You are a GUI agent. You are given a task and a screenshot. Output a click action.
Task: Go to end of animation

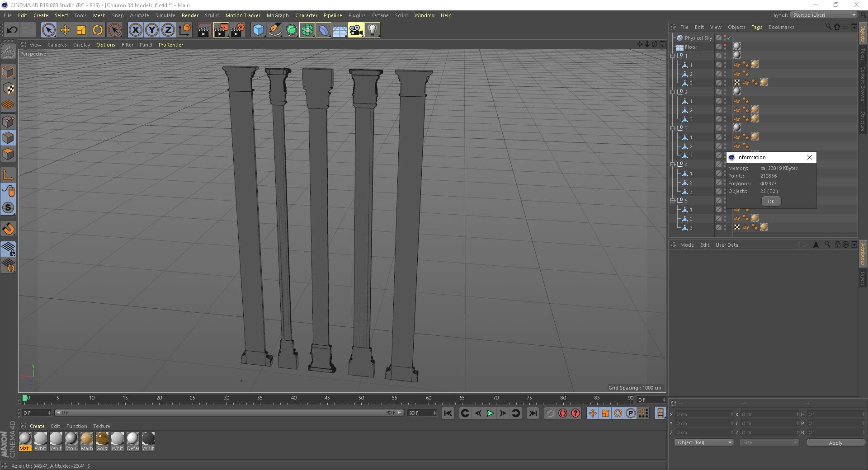click(x=533, y=413)
